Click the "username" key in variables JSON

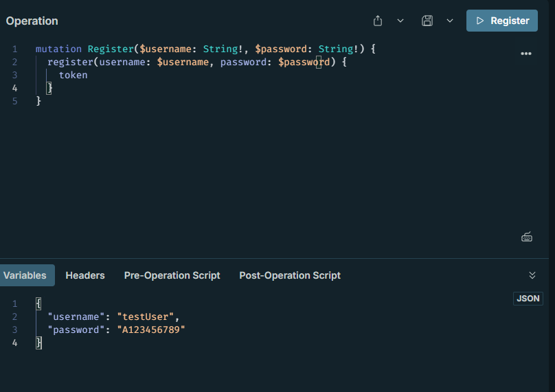coord(76,316)
